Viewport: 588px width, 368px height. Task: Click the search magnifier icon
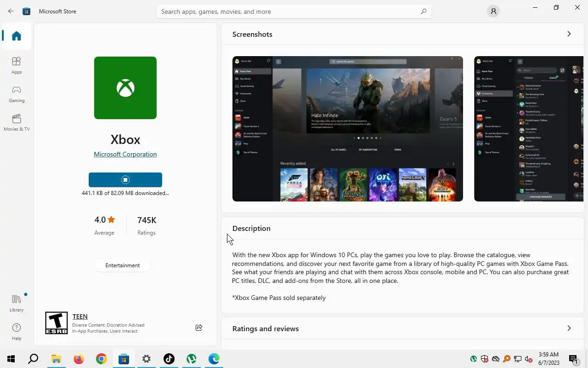coord(424,11)
